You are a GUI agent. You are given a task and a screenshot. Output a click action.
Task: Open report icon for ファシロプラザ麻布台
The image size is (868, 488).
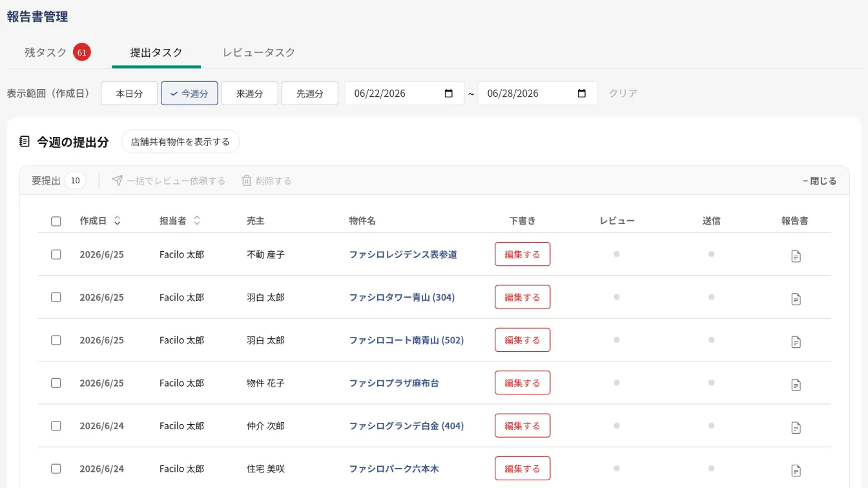pos(796,385)
